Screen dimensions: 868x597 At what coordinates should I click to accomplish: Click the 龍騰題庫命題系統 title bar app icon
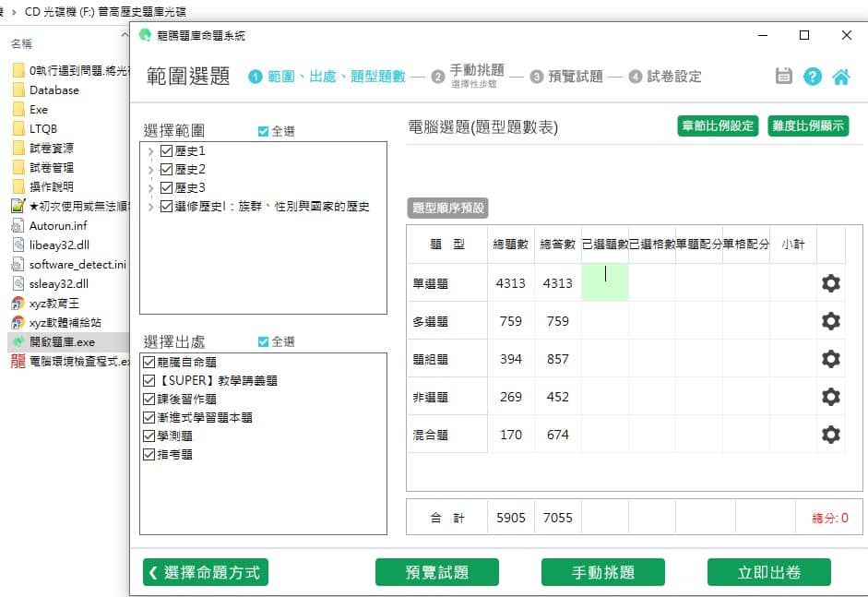coord(145,35)
